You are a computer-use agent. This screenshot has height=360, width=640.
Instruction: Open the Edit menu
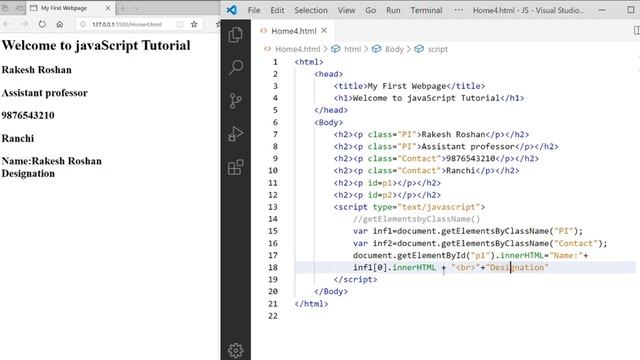(277, 10)
